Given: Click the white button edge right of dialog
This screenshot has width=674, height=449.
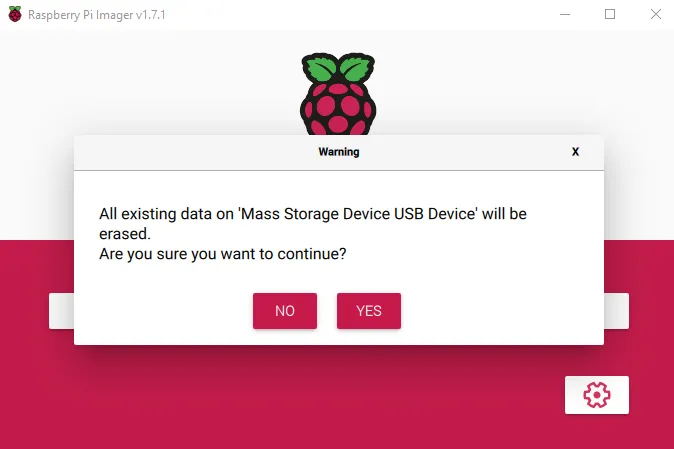Looking at the screenshot, I should [616, 311].
